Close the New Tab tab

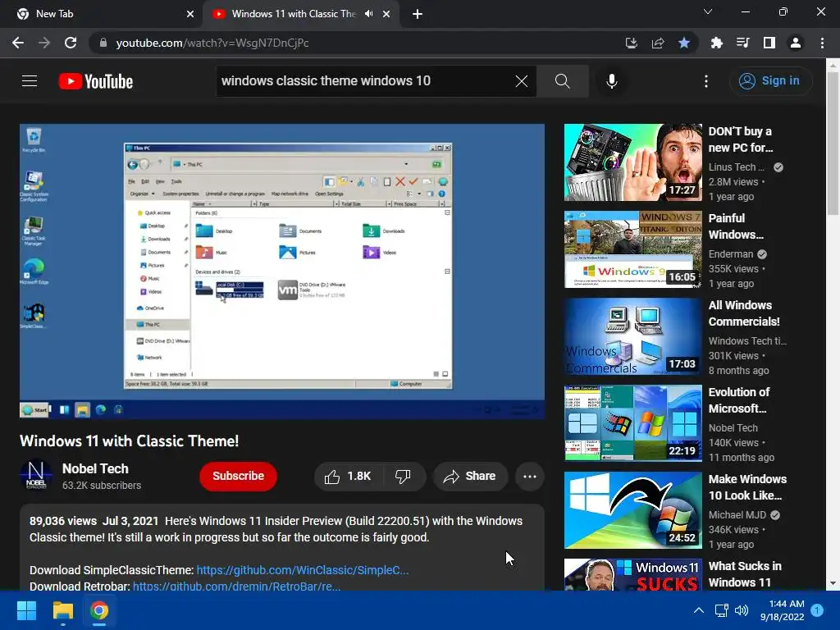point(190,14)
